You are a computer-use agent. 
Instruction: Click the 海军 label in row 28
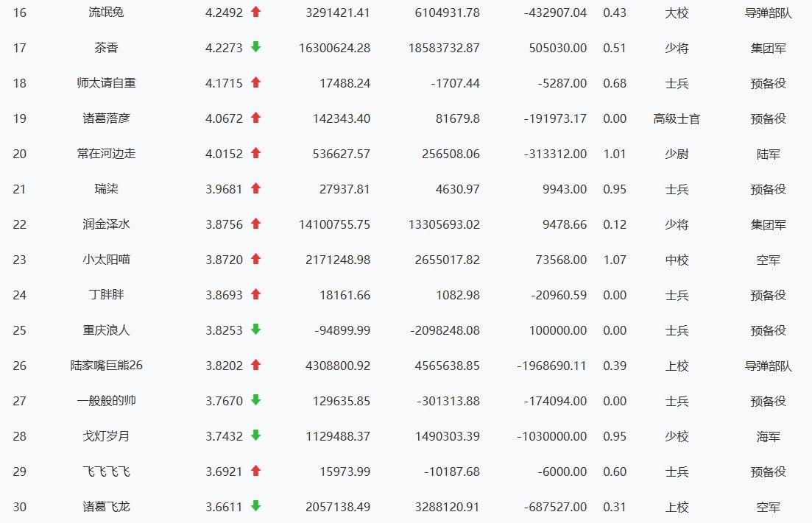[x=768, y=437]
